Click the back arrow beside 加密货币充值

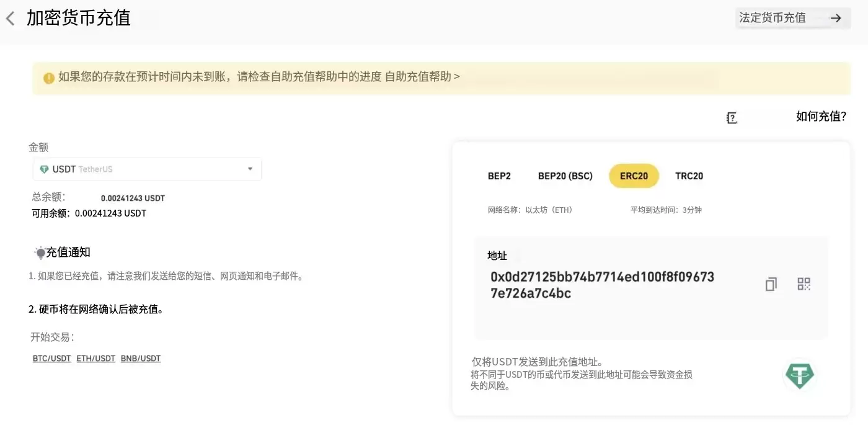tap(11, 19)
